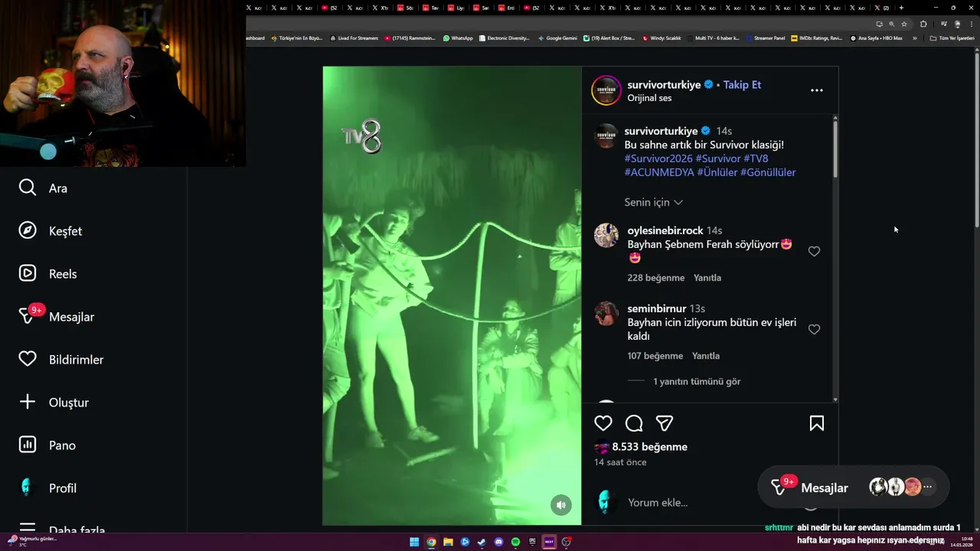Screen dimensions: 980x551
Task: Click the seminbirnur username
Action: point(657,308)
